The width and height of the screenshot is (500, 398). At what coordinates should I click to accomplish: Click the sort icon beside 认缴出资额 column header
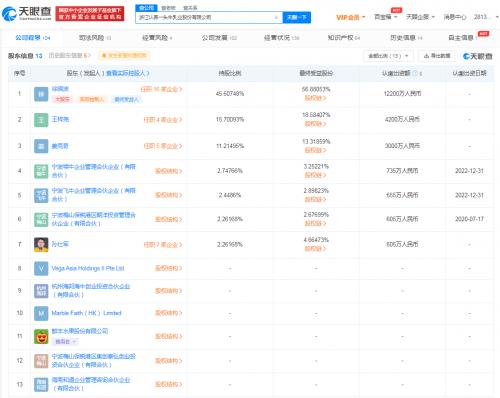(421, 73)
